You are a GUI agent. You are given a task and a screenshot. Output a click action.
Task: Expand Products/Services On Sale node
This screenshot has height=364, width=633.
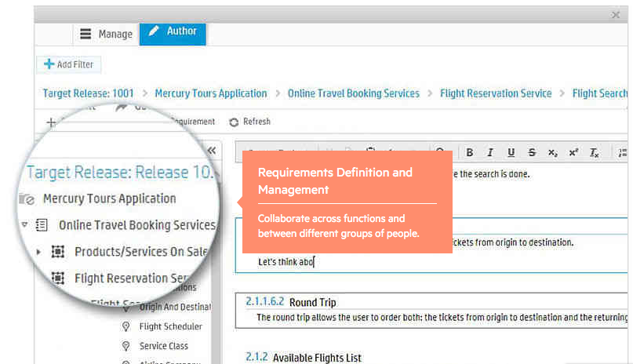coord(38,252)
